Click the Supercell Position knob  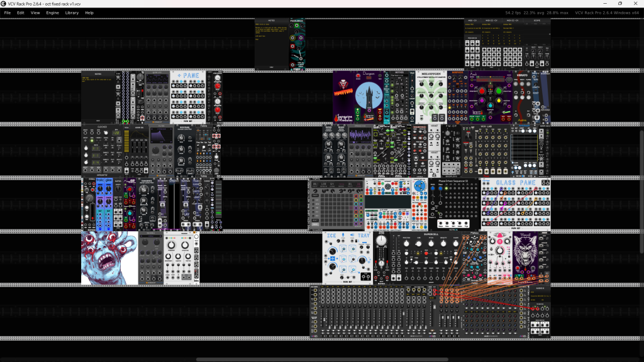click(x=407, y=243)
